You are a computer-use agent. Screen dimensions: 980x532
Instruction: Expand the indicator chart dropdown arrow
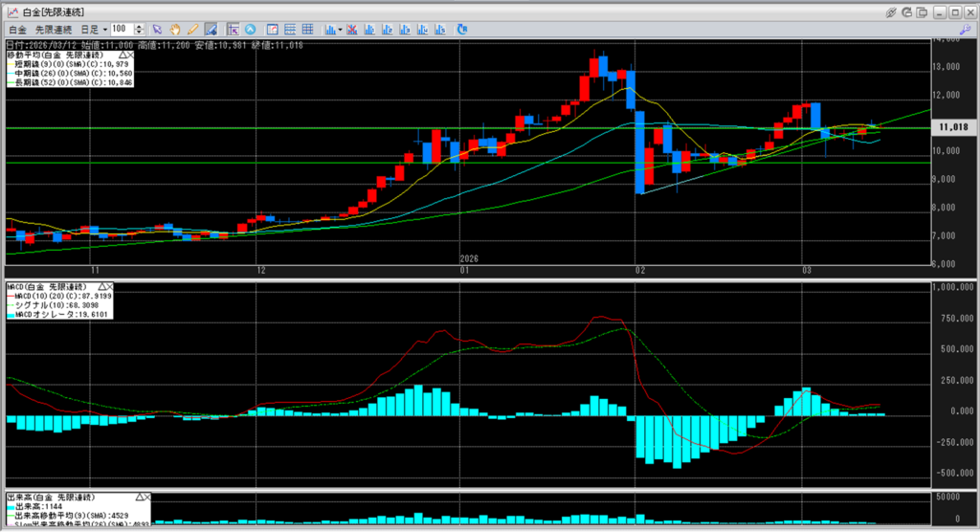click(340, 30)
